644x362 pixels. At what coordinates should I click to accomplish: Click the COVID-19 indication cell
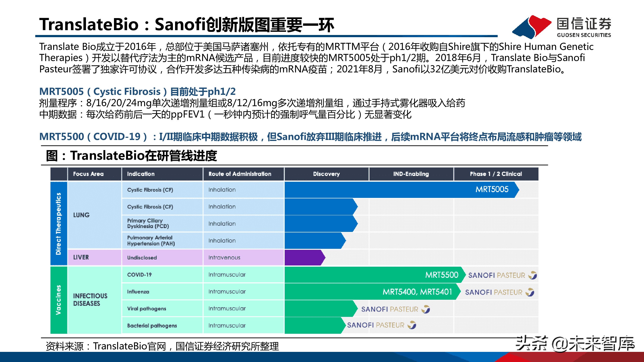coord(162,275)
